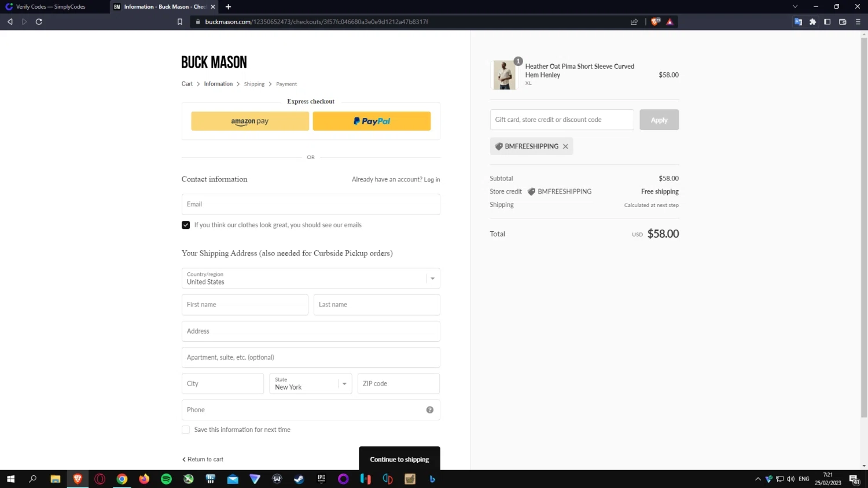Open the State dropdown showing New York
Viewport: 868px width, 488px height.
311,384
